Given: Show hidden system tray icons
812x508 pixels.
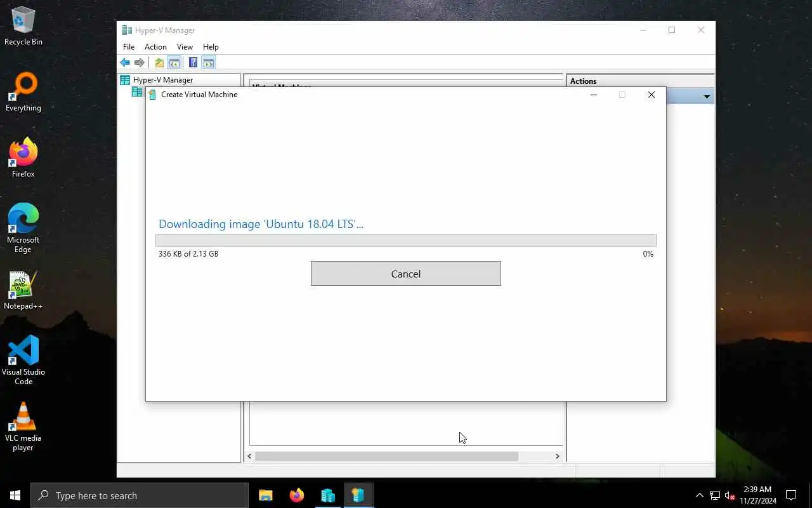Looking at the screenshot, I should pos(700,495).
